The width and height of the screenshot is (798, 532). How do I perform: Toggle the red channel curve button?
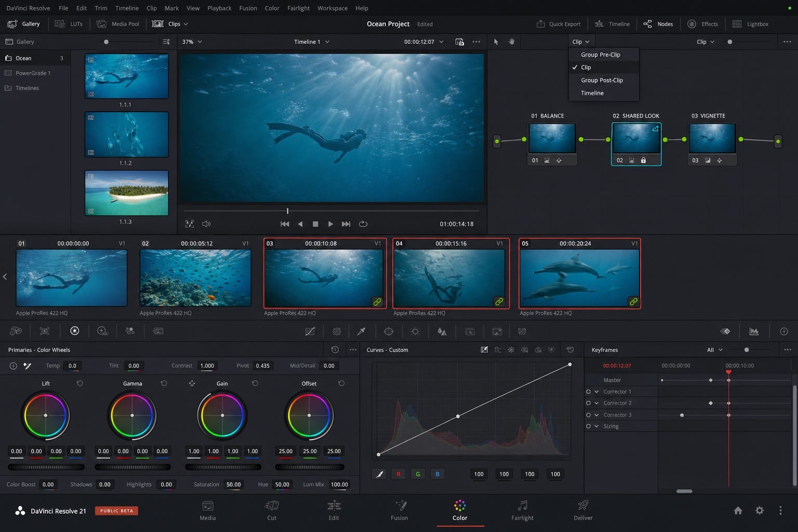[x=398, y=474]
